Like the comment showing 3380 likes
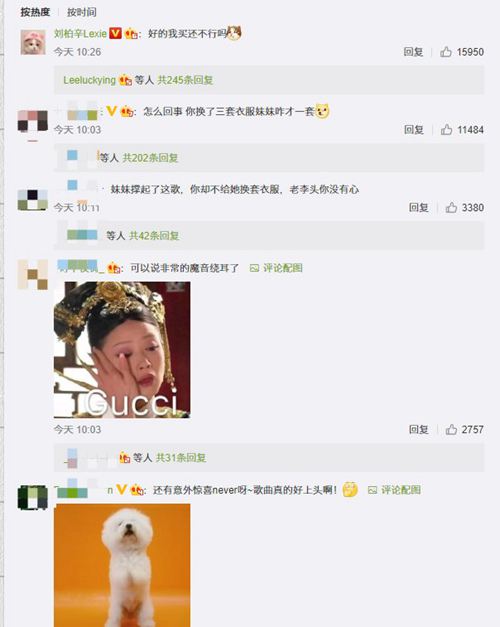This screenshot has width=500, height=627. [451, 207]
